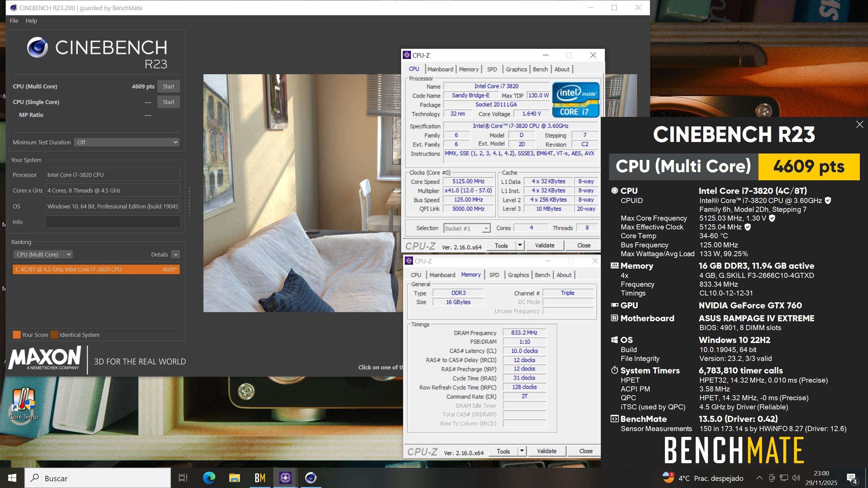The image size is (868, 488).
Task: Open the CPU-Z Tools dropdown arrow
Action: click(520, 245)
